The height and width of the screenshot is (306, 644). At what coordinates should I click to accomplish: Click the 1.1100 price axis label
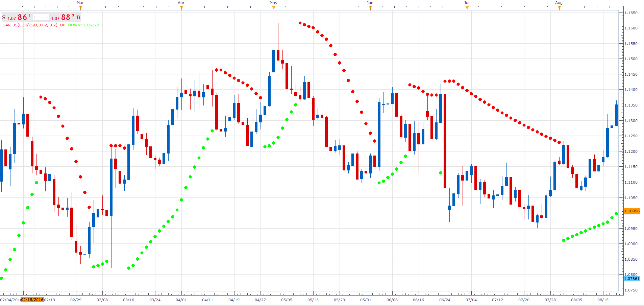coord(631,182)
